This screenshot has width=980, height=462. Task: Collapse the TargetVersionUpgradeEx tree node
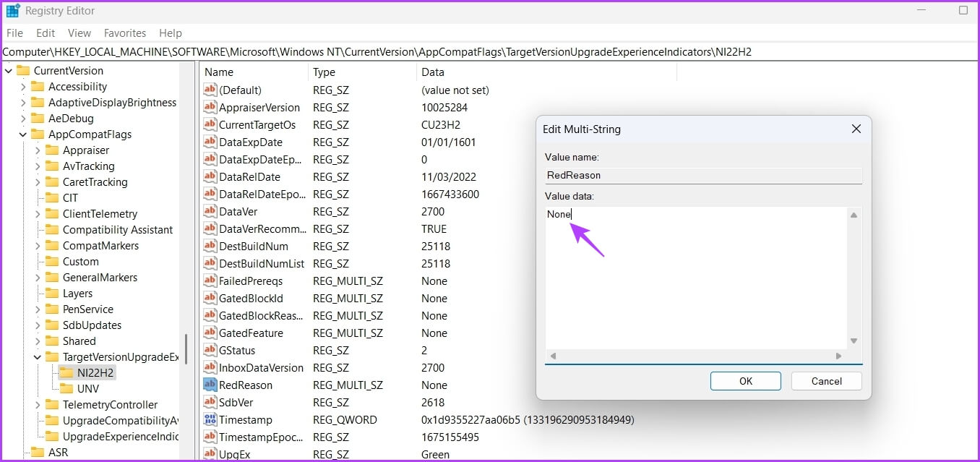[38, 357]
